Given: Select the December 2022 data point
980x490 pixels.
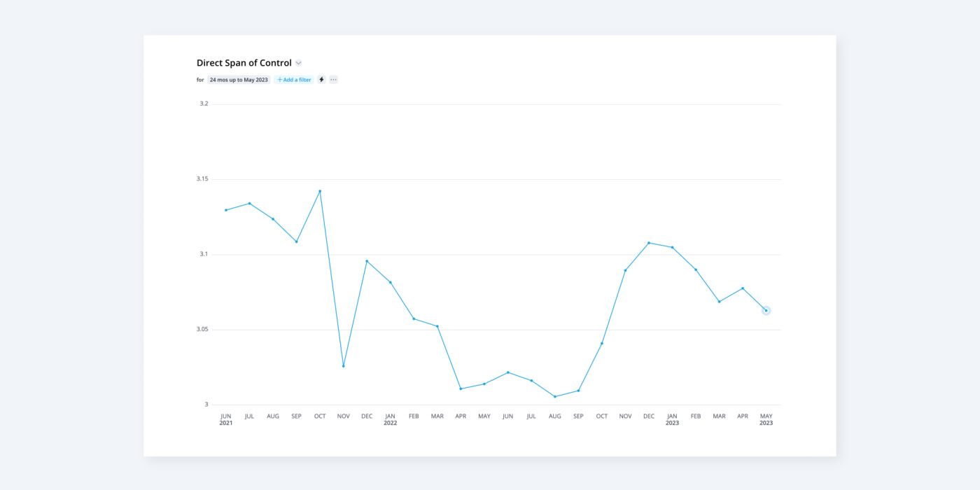Looking at the screenshot, I should (x=649, y=243).
